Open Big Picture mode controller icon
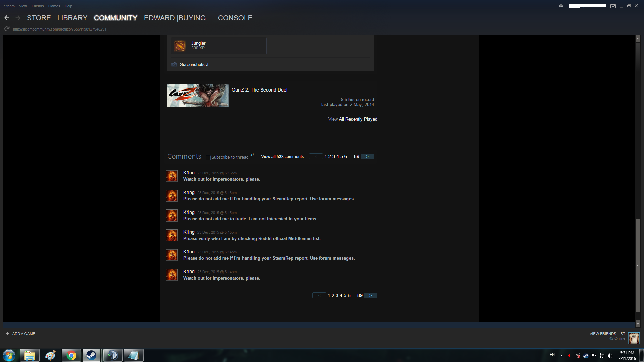Viewport: 644px width, 362px height. pyautogui.click(x=613, y=6)
